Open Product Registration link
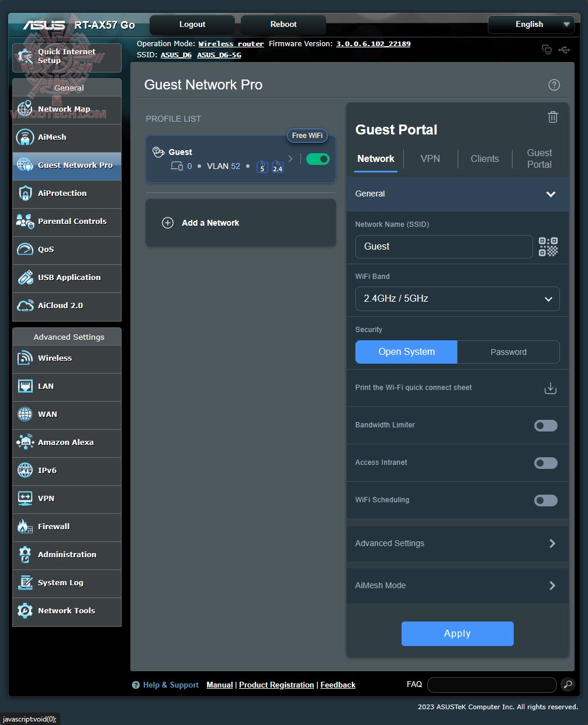This screenshot has width=588, height=725. [276, 685]
